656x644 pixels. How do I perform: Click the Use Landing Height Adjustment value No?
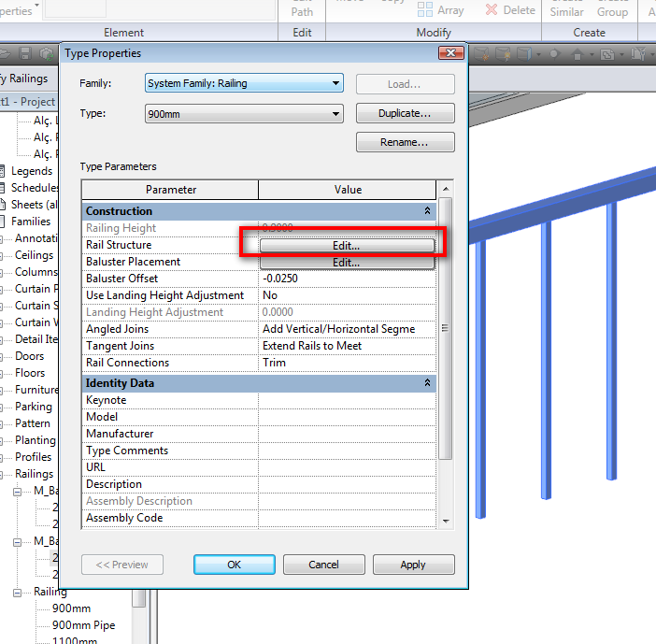[348, 295]
